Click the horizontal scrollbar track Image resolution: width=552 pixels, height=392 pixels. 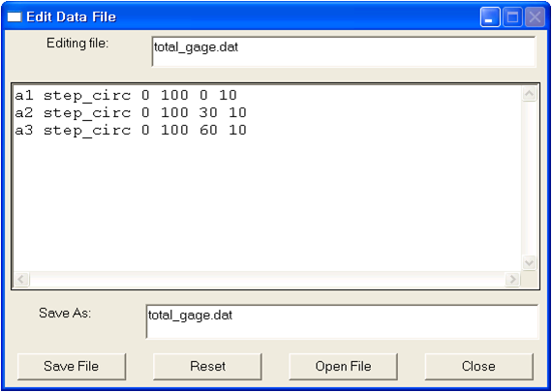coord(267,280)
